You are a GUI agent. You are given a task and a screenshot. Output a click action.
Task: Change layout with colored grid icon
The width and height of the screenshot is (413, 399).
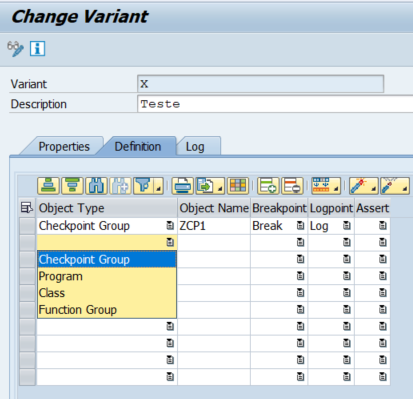[x=238, y=186]
